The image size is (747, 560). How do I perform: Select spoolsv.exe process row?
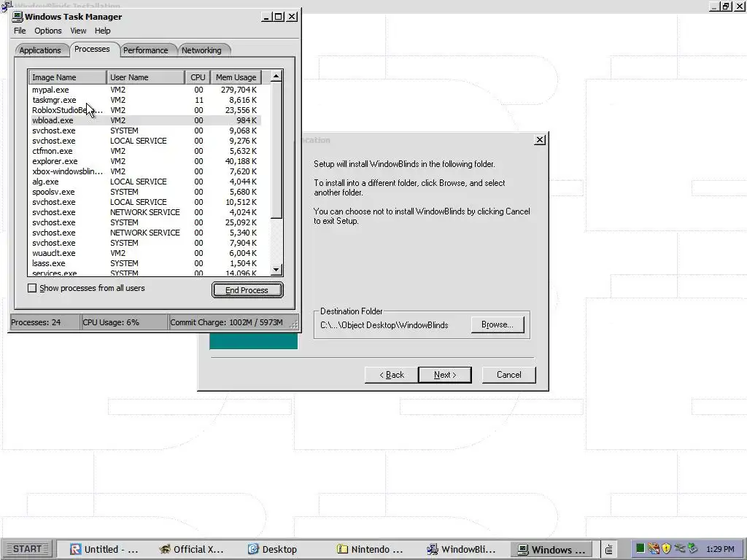[x=145, y=192]
